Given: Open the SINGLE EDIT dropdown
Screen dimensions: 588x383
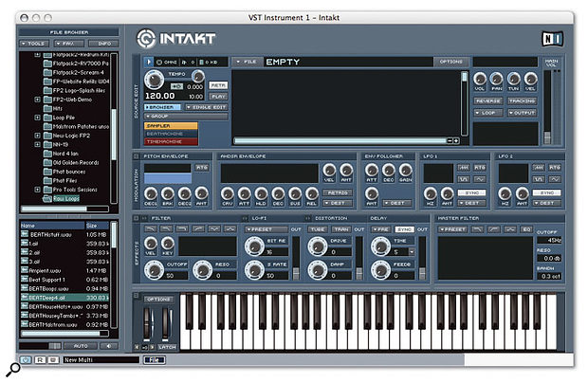Looking at the screenshot, I should point(207,107).
